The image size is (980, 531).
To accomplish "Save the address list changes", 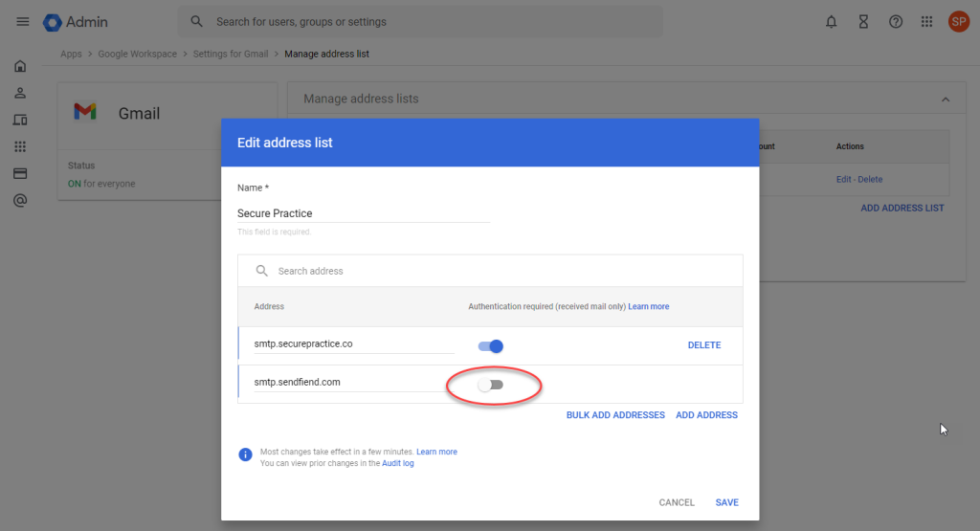I will click(x=726, y=502).
